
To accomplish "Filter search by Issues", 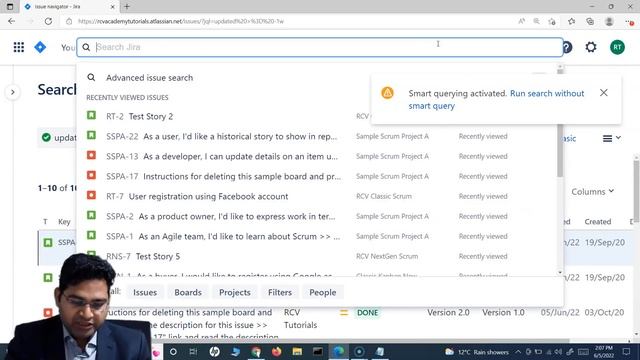I will (145, 292).
